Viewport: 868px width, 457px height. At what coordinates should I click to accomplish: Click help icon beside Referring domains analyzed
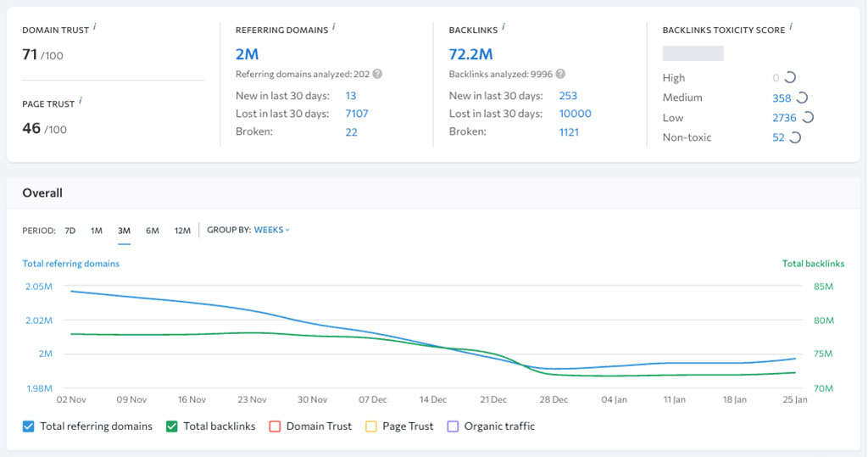click(377, 74)
